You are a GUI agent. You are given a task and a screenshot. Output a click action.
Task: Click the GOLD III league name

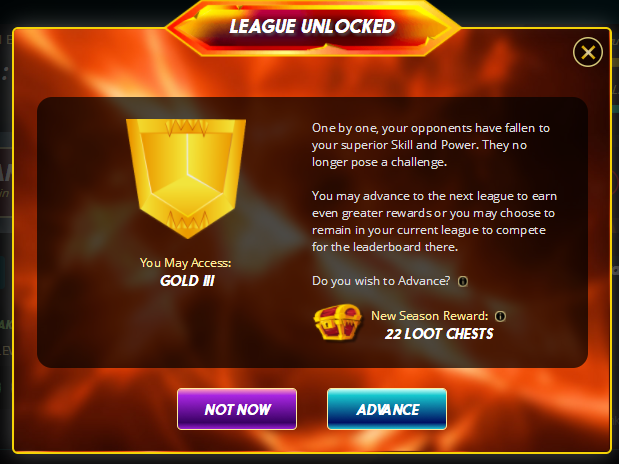(187, 281)
